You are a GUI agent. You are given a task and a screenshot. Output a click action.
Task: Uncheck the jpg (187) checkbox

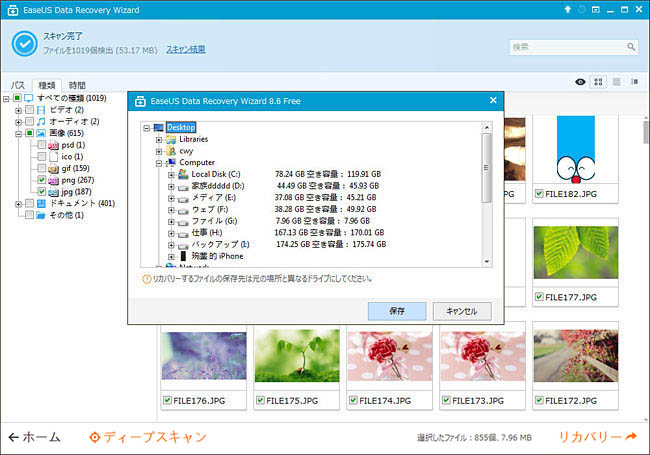[41, 191]
